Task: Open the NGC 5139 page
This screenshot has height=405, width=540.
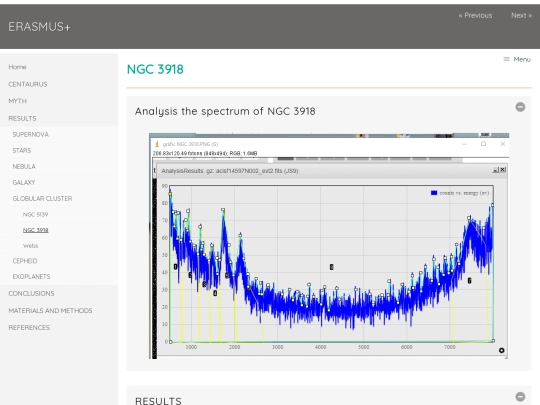Action: click(35, 214)
